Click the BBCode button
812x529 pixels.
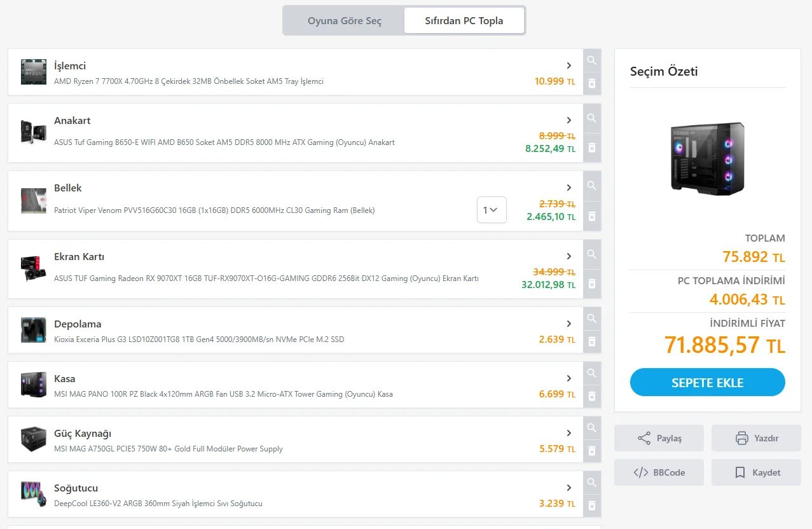[659, 472]
